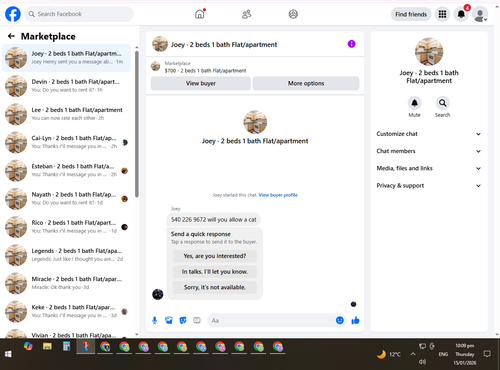
Task: Go back using the Marketplace arrow
Action: point(11,36)
